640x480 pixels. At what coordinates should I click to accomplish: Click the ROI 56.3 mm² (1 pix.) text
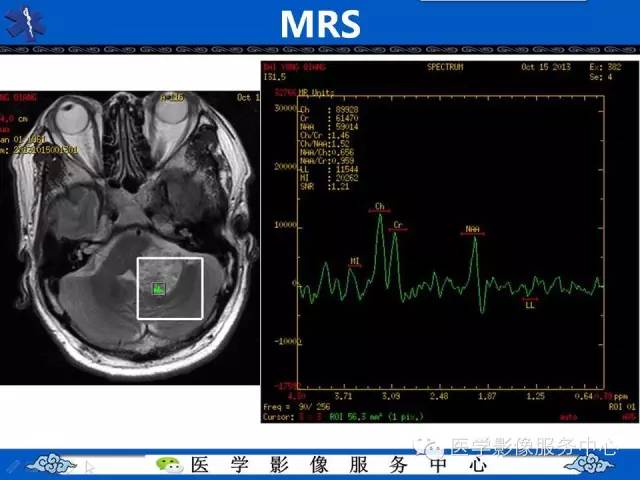376,417
